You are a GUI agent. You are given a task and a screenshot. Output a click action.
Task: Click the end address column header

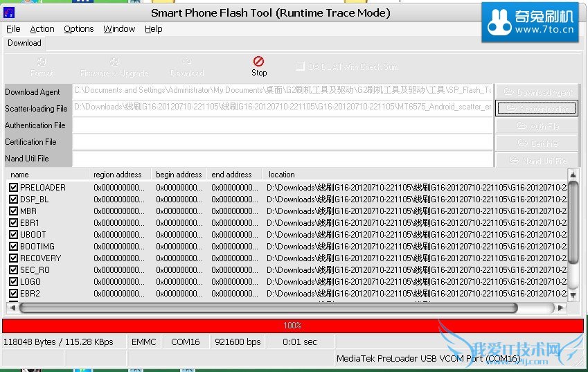(234, 175)
